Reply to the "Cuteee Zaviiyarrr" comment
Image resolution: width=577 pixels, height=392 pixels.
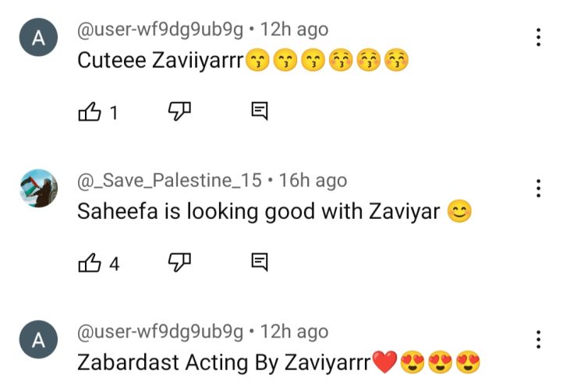pos(260,111)
